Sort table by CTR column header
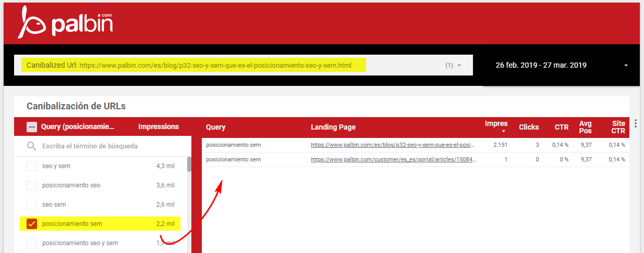Image resolution: width=644 pixels, height=253 pixels. coord(562,127)
